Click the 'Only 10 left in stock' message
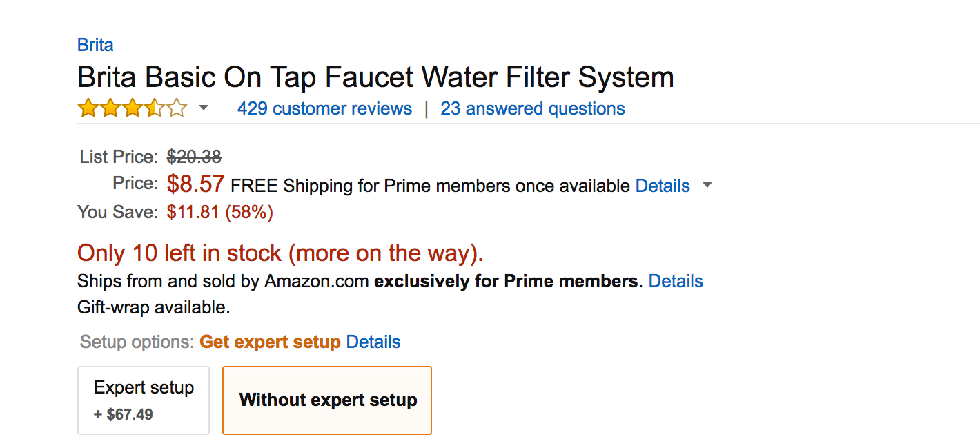This screenshot has width=980, height=446. click(280, 253)
